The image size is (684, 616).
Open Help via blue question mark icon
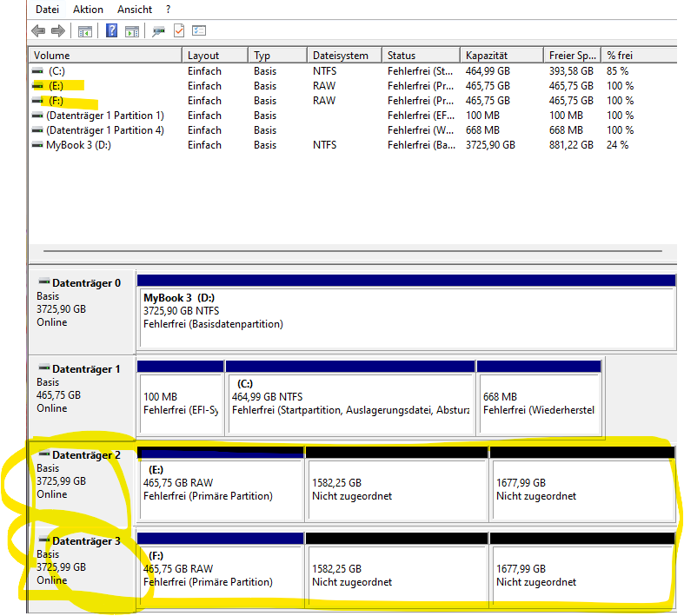[111, 30]
